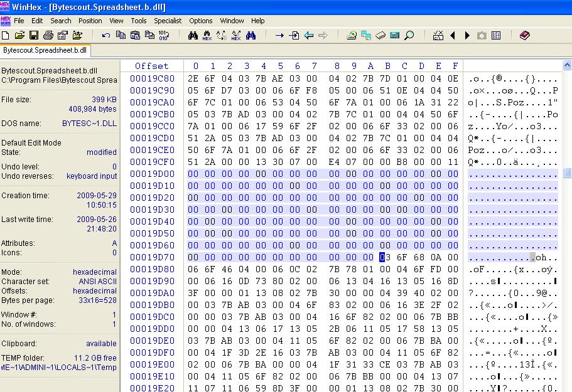Click the 'modified' State value
Viewport: 572px width, 392px height.
(x=102, y=152)
